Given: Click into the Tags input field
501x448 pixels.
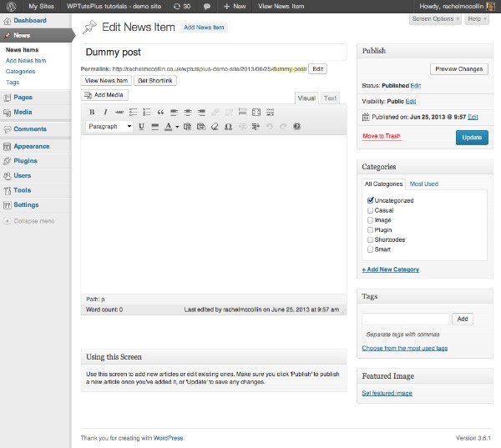Looking at the screenshot, I should (x=406, y=319).
